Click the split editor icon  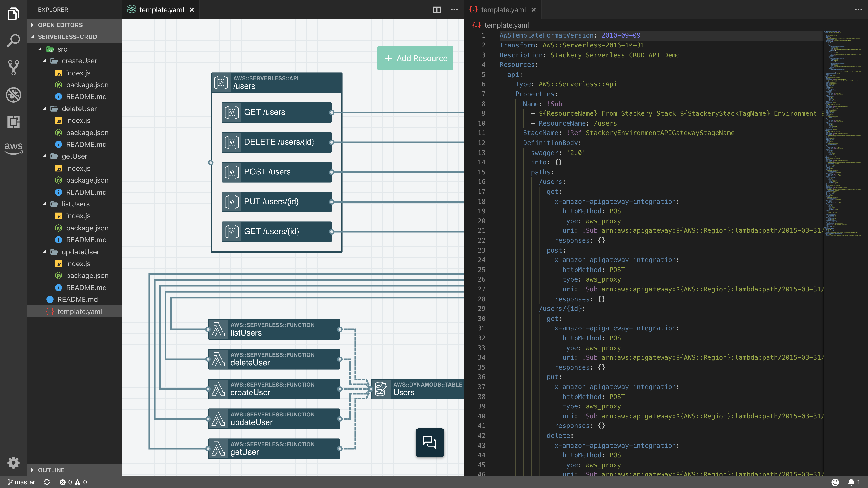click(437, 10)
